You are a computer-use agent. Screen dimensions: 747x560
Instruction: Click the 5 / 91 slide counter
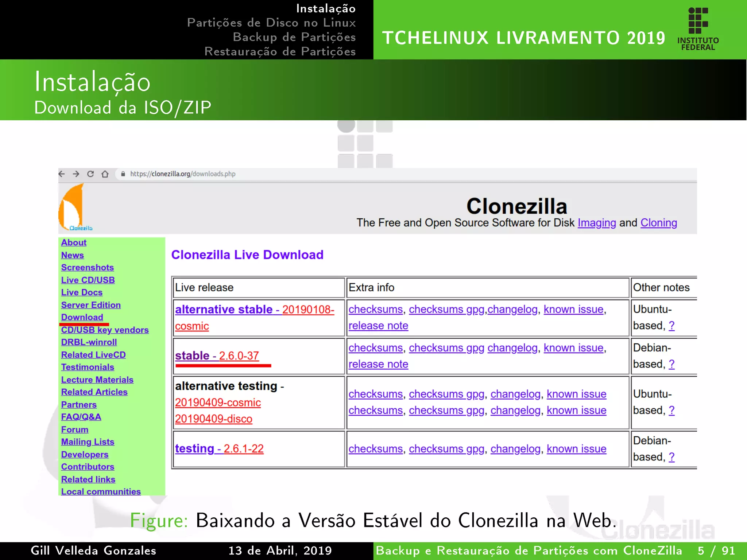click(716, 551)
